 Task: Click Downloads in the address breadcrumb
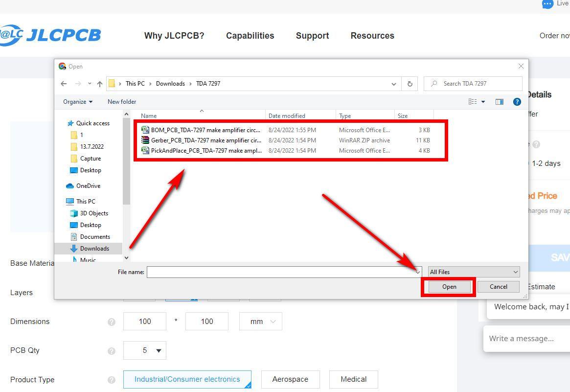click(x=170, y=84)
